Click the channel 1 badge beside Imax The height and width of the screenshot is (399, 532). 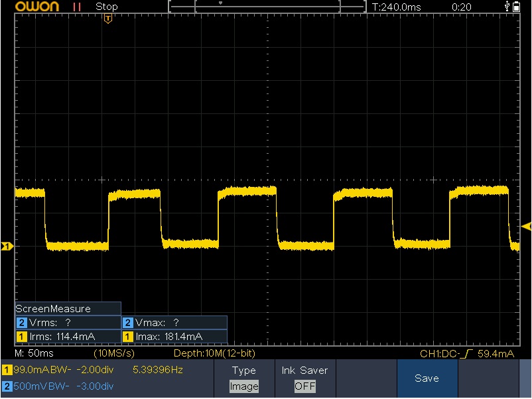128,337
